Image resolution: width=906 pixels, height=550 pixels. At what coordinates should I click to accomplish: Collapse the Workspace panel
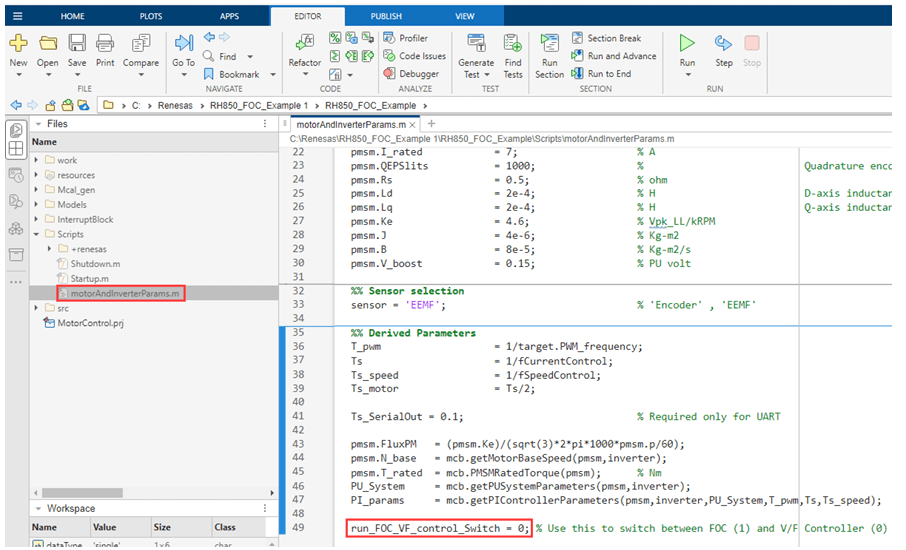[37, 509]
